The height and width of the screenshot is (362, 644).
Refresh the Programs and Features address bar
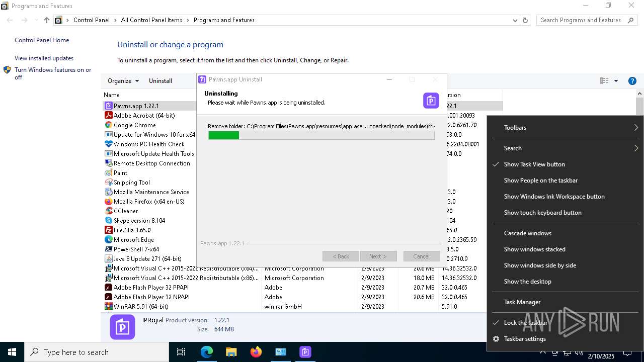click(525, 20)
